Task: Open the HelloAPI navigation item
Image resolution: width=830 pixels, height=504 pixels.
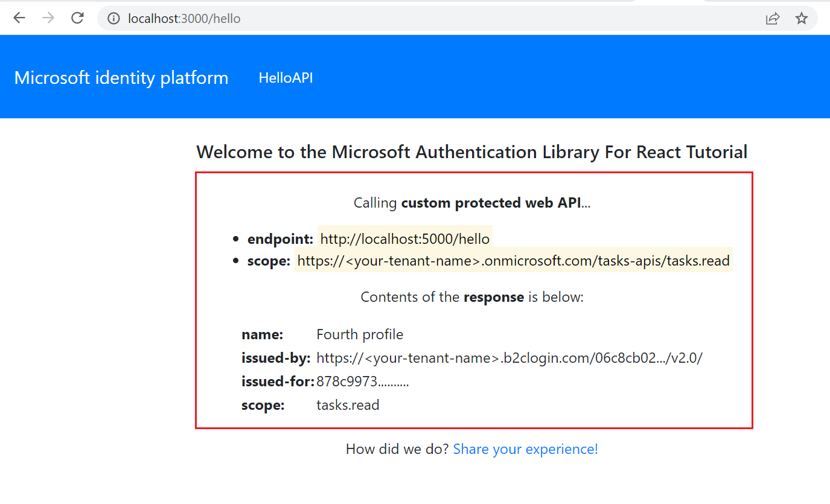Action: [286, 78]
